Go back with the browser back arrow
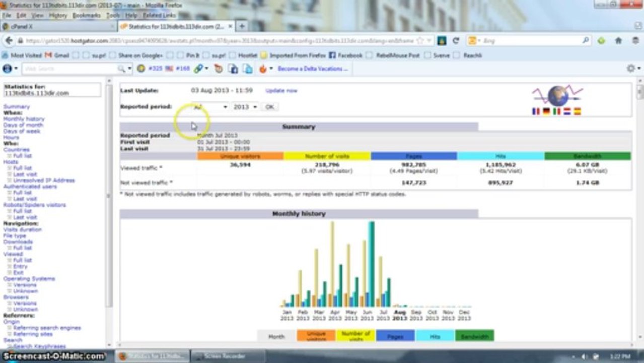644x363 pixels. point(9,41)
